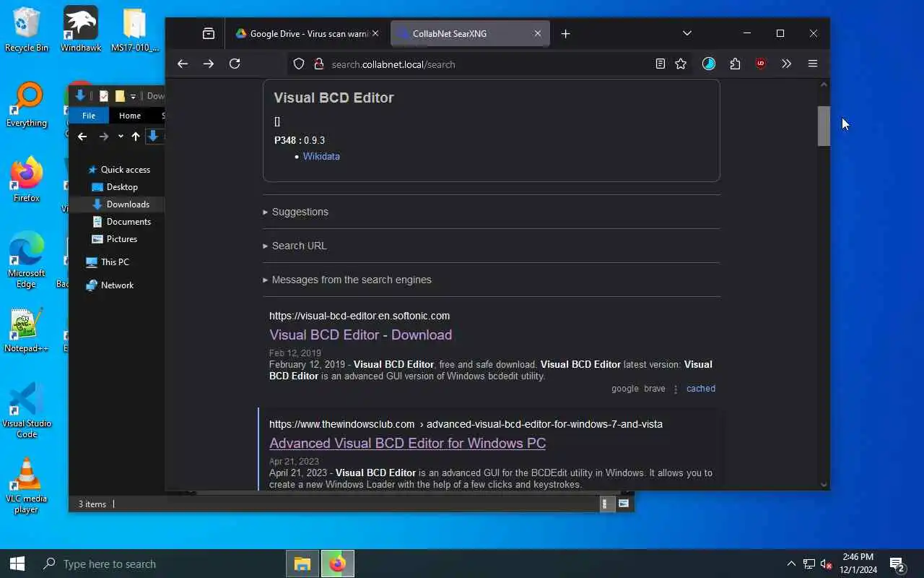Reload the SearXNG page

(x=235, y=64)
